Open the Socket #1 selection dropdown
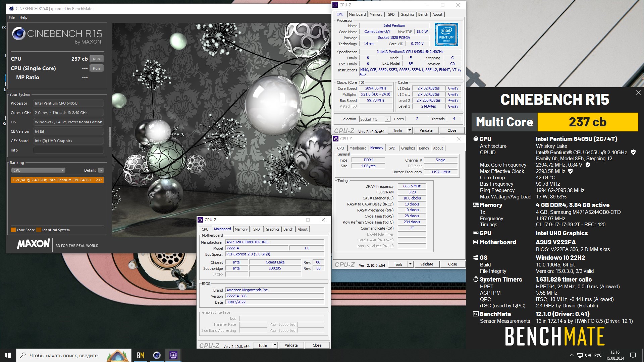This screenshot has width=644, height=362. [x=374, y=119]
